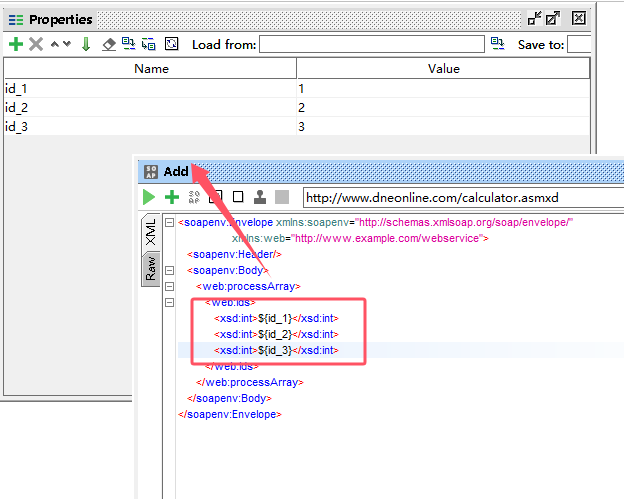Remove the selected property with the gray X
The width and height of the screenshot is (624, 499).
tap(36, 44)
